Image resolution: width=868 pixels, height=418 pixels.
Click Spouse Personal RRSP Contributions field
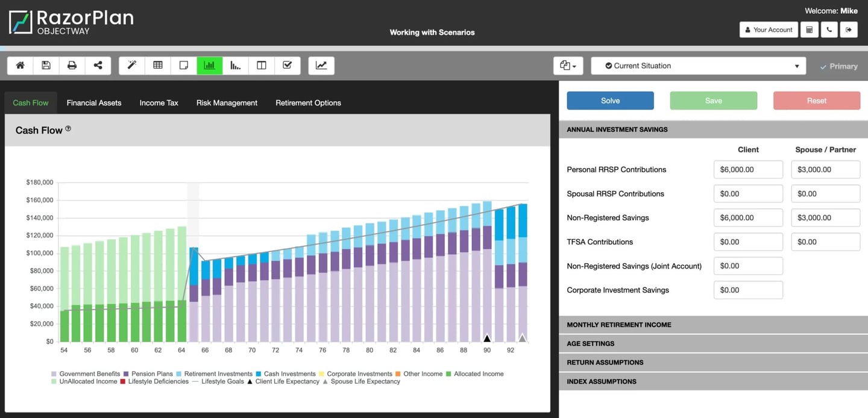(825, 169)
